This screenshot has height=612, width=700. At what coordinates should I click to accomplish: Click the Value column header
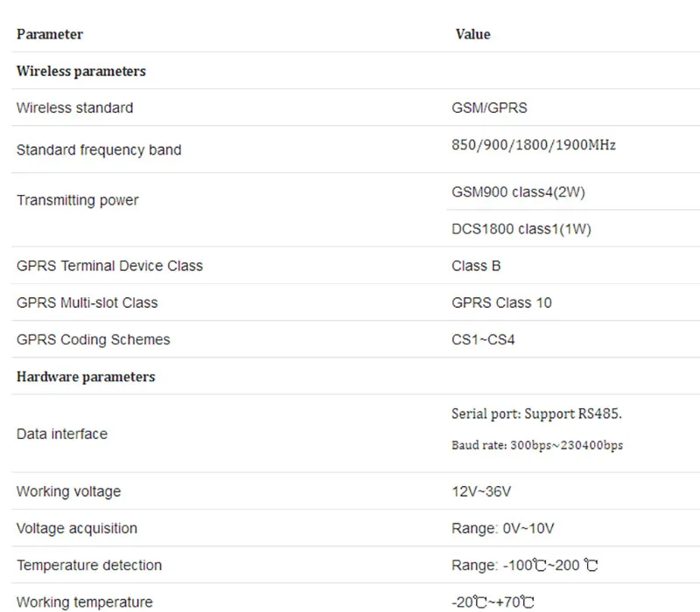coord(472,34)
